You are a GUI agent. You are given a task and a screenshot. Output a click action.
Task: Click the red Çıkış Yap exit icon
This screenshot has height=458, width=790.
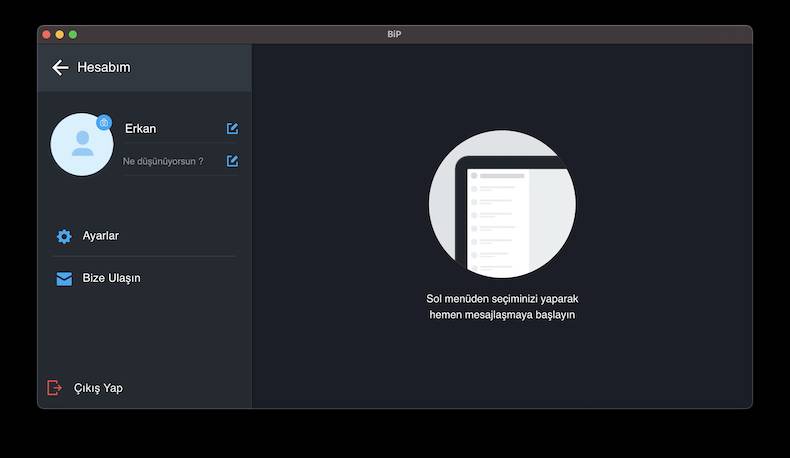click(x=54, y=388)
